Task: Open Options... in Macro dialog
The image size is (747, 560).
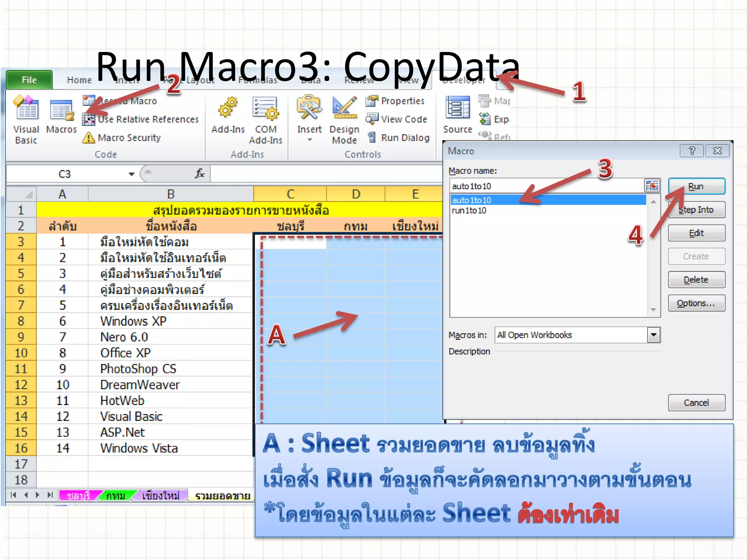Action: tap(696, 303)
